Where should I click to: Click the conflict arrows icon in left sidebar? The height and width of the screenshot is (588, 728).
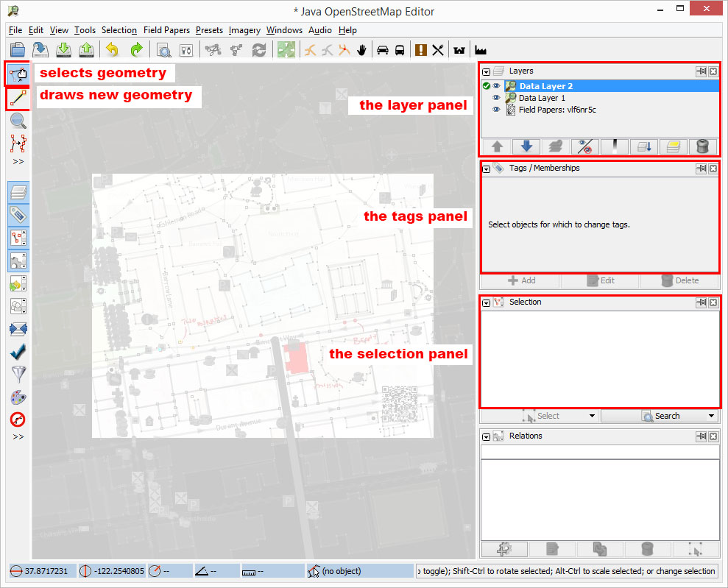click(x=18, y=329)
